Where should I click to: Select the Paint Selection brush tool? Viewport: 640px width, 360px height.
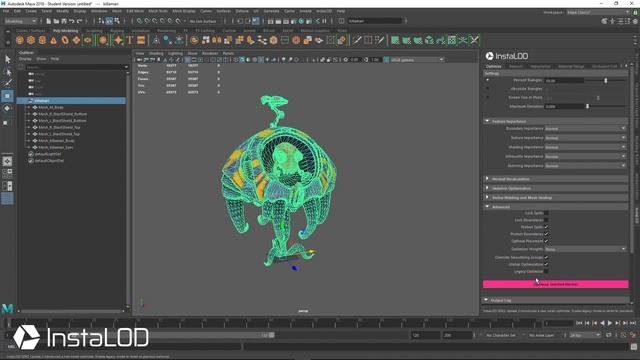(x=7, y=83)
